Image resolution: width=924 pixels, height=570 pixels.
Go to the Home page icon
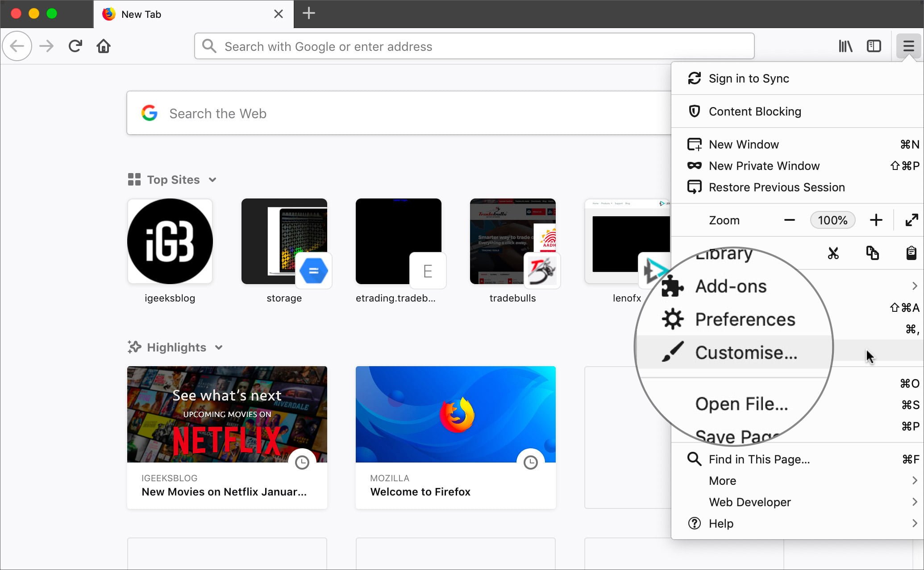click(104, 46)
